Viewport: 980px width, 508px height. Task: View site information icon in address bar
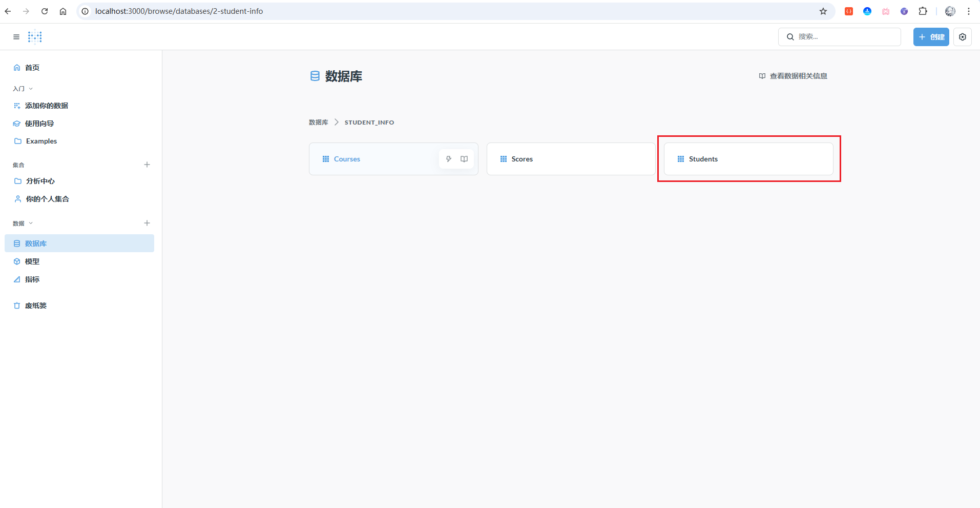85,11
